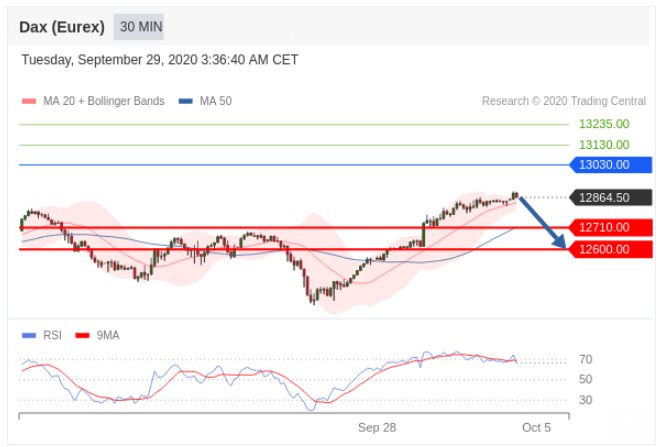Click the 13235.00 resistance level label

(604, 124)
